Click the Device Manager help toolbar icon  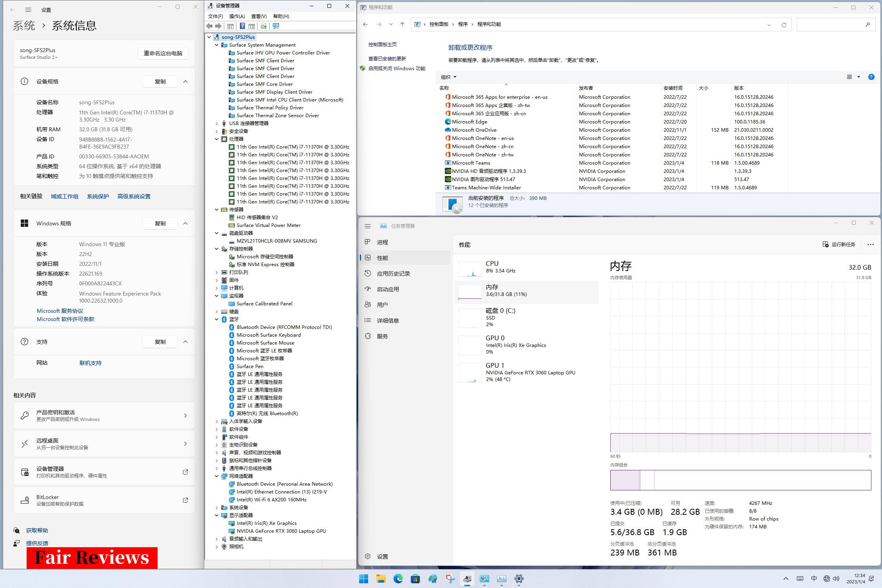pos(242,26)
